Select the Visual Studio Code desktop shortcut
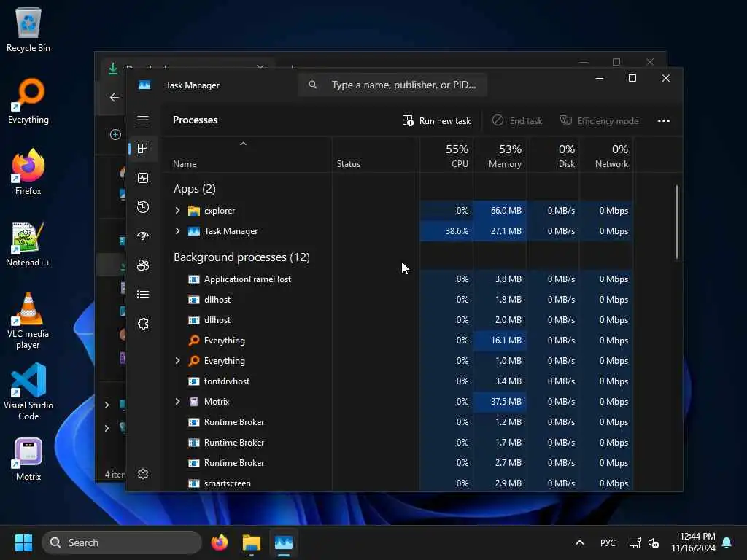The image size is (747, 560). [28, 392]
